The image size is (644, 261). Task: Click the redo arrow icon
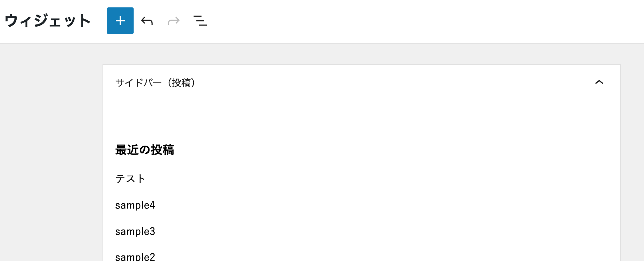[174, 21]
